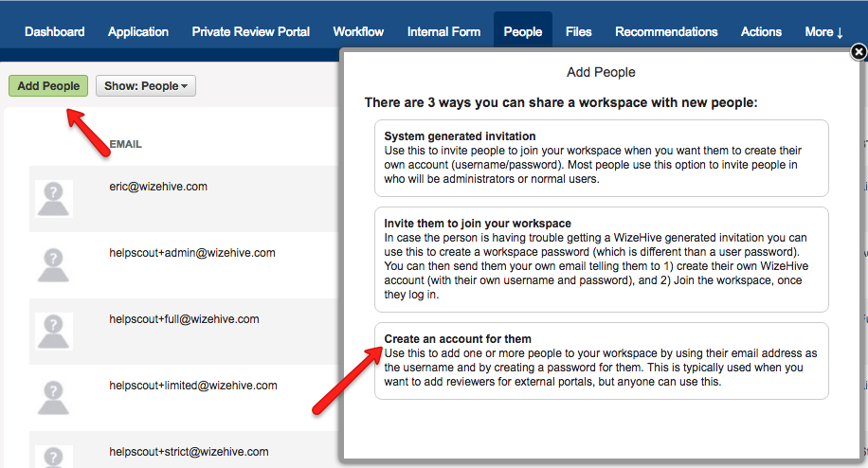This screenshot has width=868, height=468.
Task: Click the EMAIL column header
Action: point(126,144)
